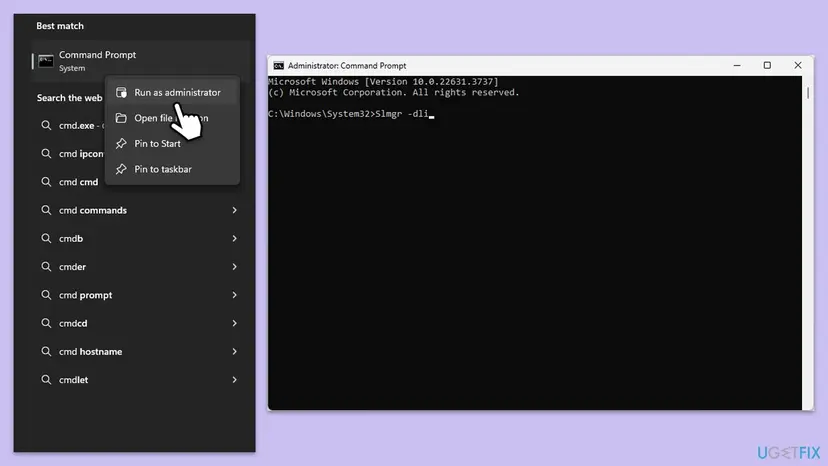Expand the cmd hostname suggestion chevron
This screenshot has width=828, height=466.
tap(234, 351)
